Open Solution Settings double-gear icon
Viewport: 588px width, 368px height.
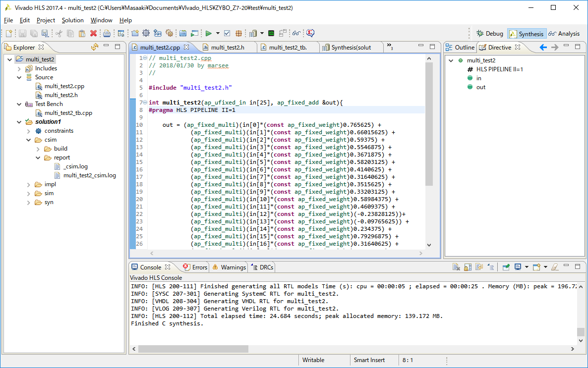coord(170,33)
